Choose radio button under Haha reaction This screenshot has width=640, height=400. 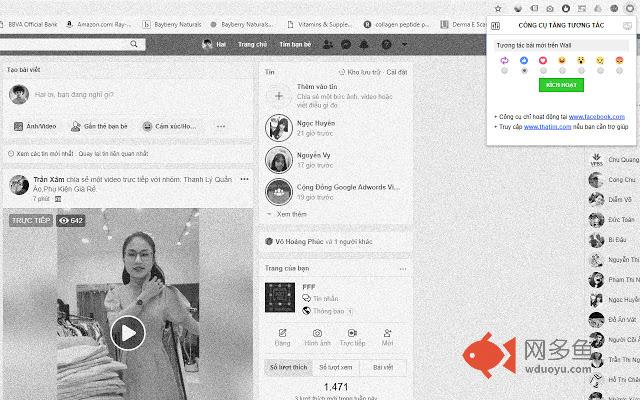562,71
